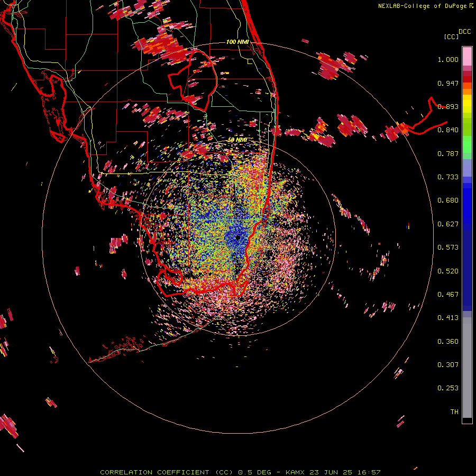Click the 0.840 scale value
Screen dimensions: 476x476
coord(448,130)
